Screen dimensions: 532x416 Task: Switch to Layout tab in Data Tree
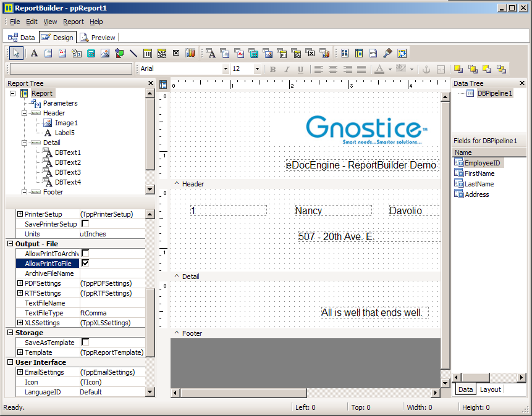[x=490, y=389]
